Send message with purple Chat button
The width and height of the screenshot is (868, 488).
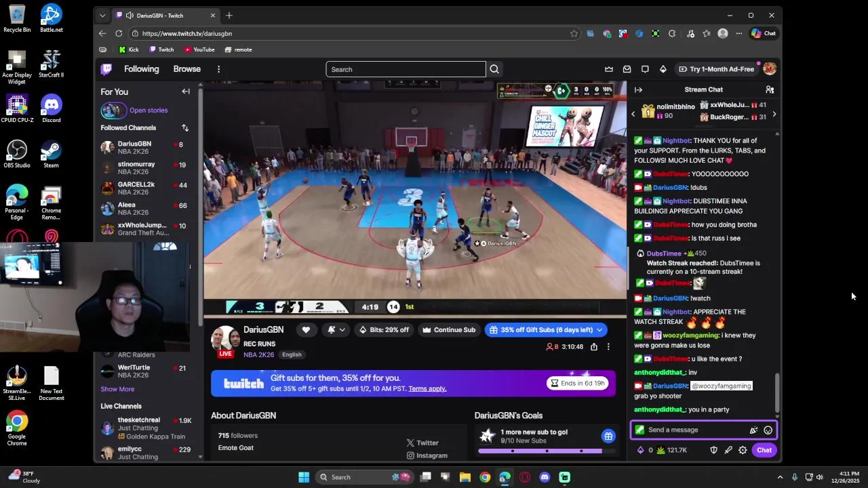click(x=764, y=450)
